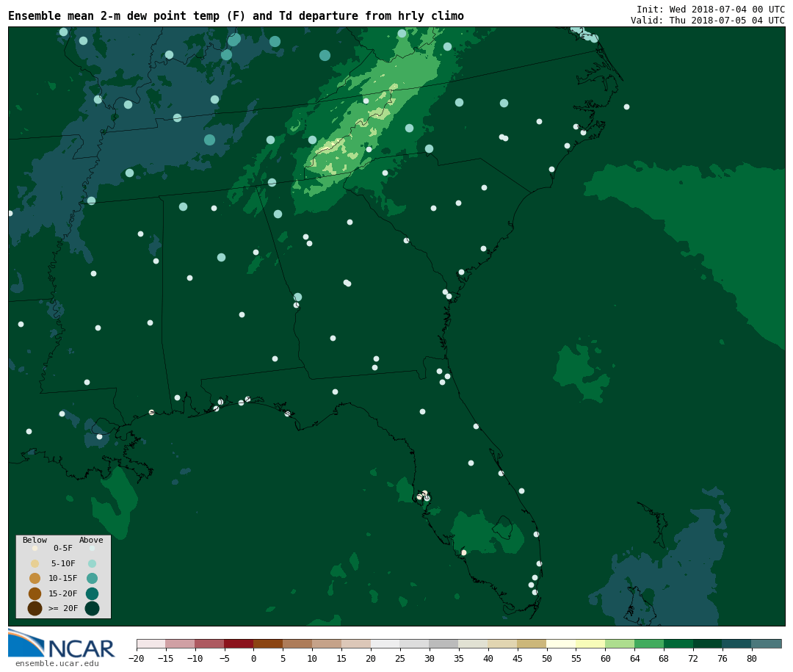This screenshot has height=672, width=793.
Task: Select the Below 5-10F legend circle
Action: click(x=35, y=563)
